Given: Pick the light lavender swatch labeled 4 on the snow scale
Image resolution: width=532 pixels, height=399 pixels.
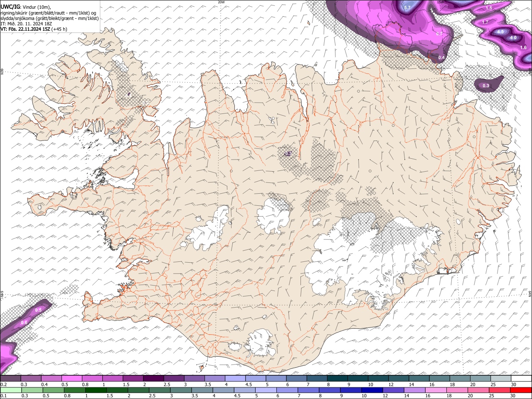Looking at the screenshot, I should point(234,379).
